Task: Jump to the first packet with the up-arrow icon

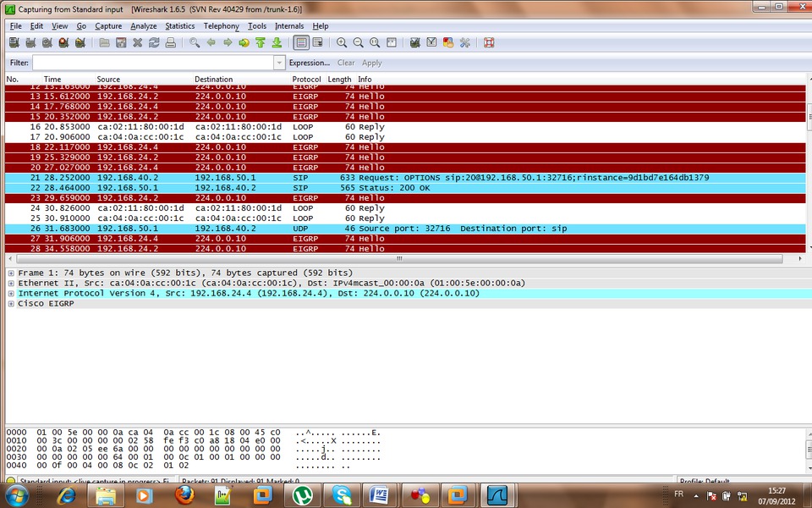Action: click(x=261, y=42)
